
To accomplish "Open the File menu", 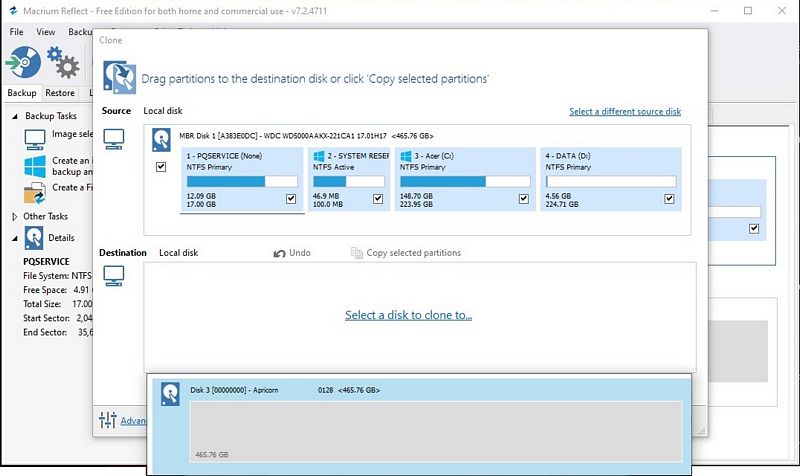I will click(x=16, y=32).
